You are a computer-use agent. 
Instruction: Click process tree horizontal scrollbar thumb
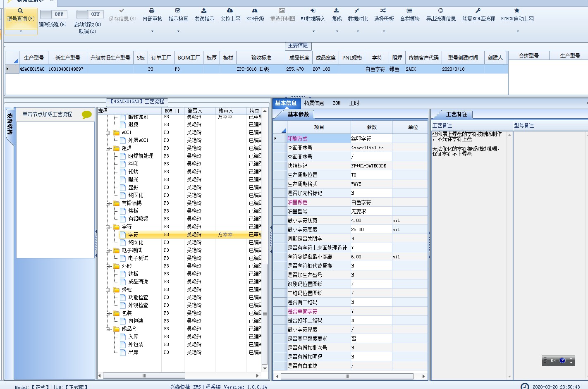click(x=144, y=376)
